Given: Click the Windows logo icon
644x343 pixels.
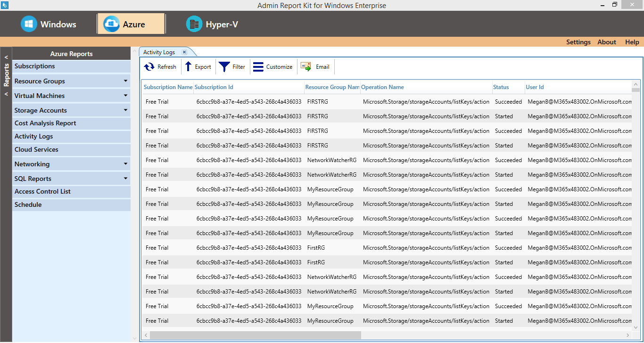Looking at the screenshot, I should 29,24.
